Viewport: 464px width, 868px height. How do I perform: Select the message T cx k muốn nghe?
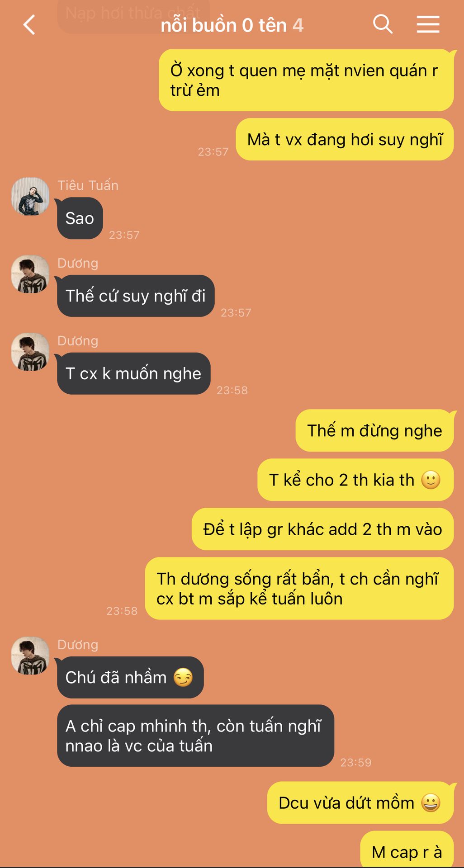tap(133, 374)
